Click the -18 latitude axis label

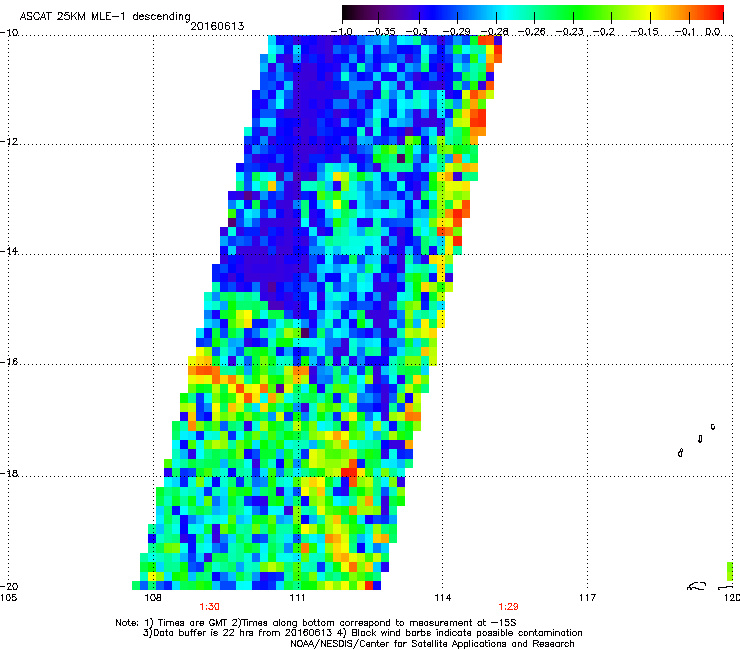coord(9,473)
